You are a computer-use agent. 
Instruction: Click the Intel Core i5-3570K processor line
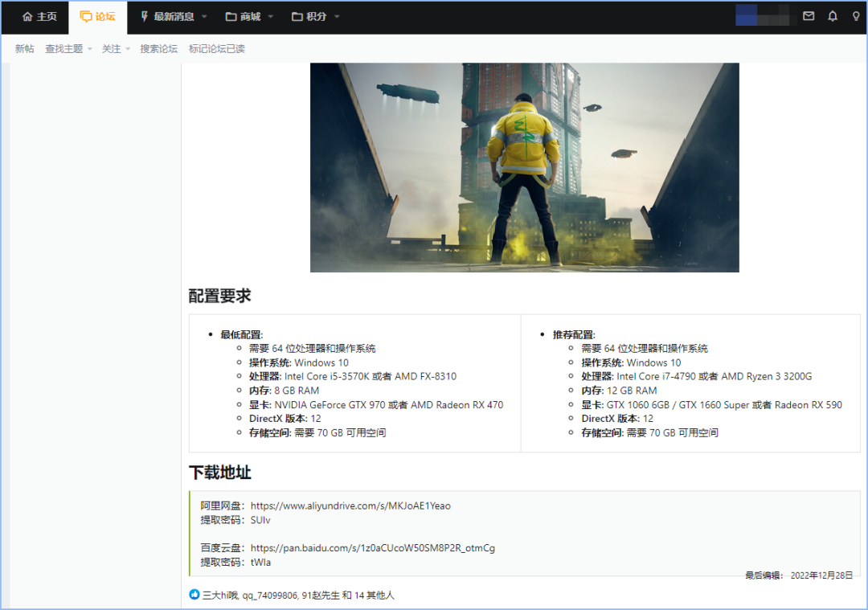tap(353, 376)
